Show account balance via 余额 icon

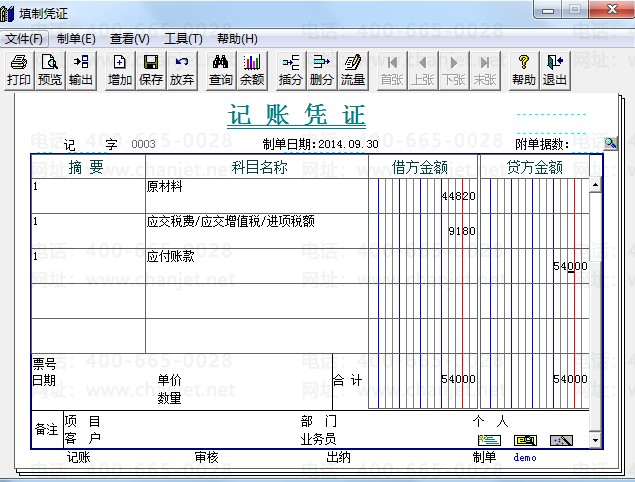pyautogui.click(x=252, y=70)
